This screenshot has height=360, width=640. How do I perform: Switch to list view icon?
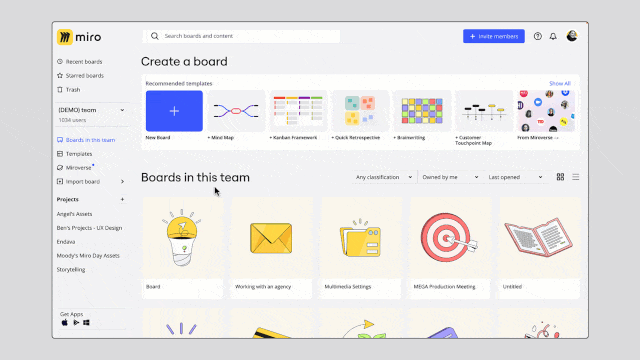point(576,177)
